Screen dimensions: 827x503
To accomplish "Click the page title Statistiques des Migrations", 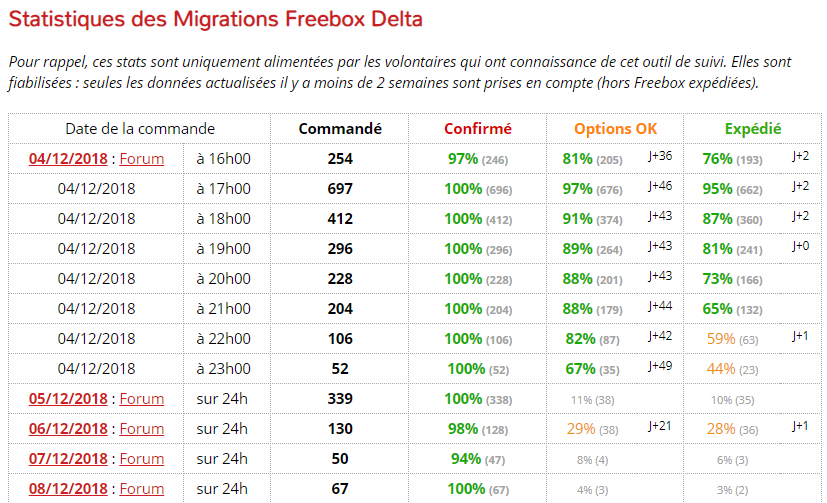I will coord(215,19).
